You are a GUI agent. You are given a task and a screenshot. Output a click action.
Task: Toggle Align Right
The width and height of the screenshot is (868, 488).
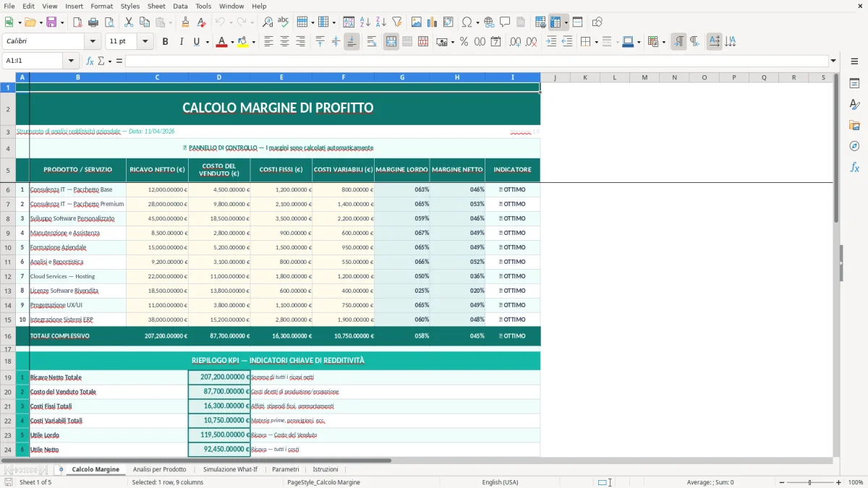[x=300, y=42]
